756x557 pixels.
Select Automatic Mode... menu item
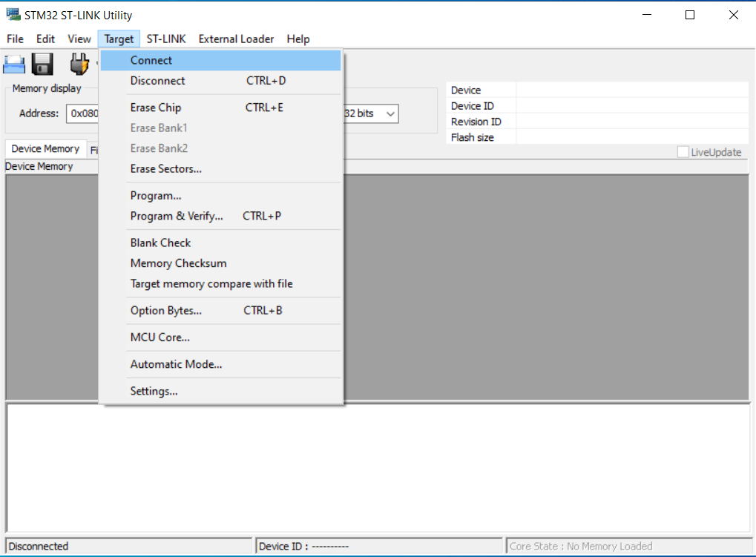tap(177, 364)
